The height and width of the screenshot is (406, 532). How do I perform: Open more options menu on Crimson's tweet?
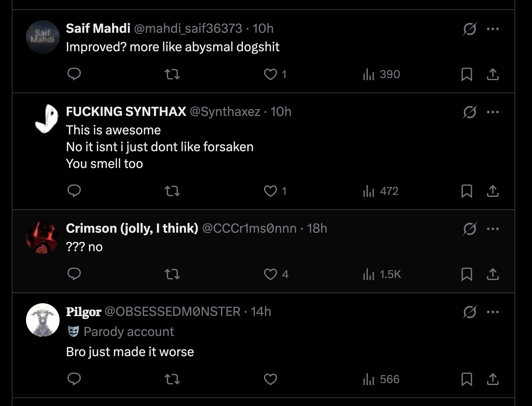click(x=493, y=229)
